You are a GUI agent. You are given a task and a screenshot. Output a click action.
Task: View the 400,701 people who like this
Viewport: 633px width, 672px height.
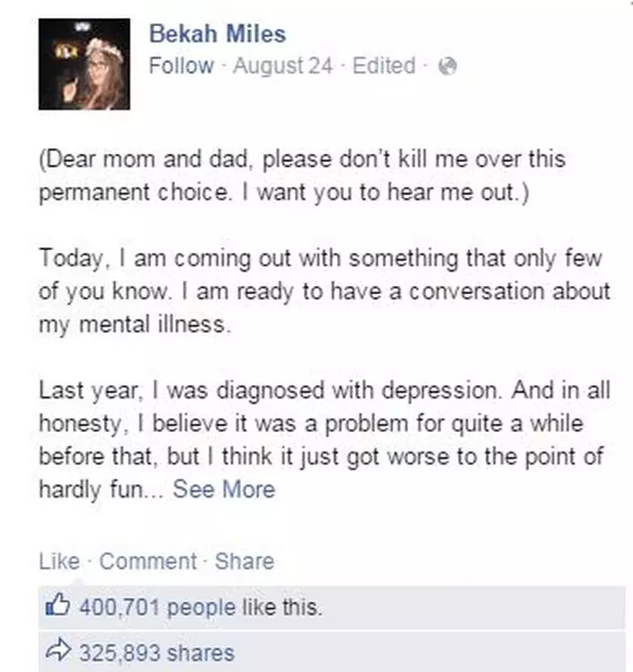[x=201, y=607]
